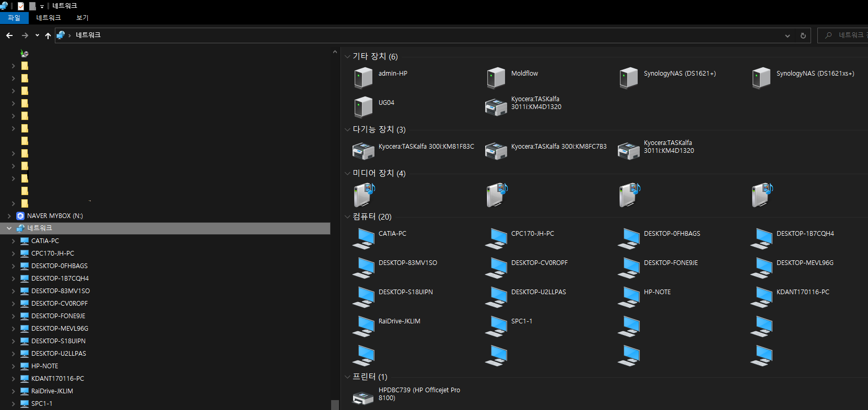Collapse the 네트워크 tree node
The height and width of the screenshot is (410, 868).
coord(9,228)
